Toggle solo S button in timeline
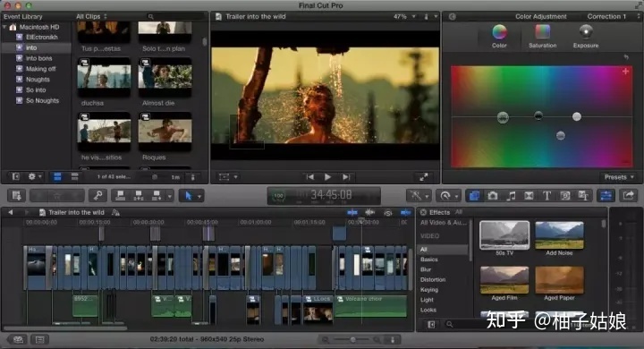 tap(387, 212)
